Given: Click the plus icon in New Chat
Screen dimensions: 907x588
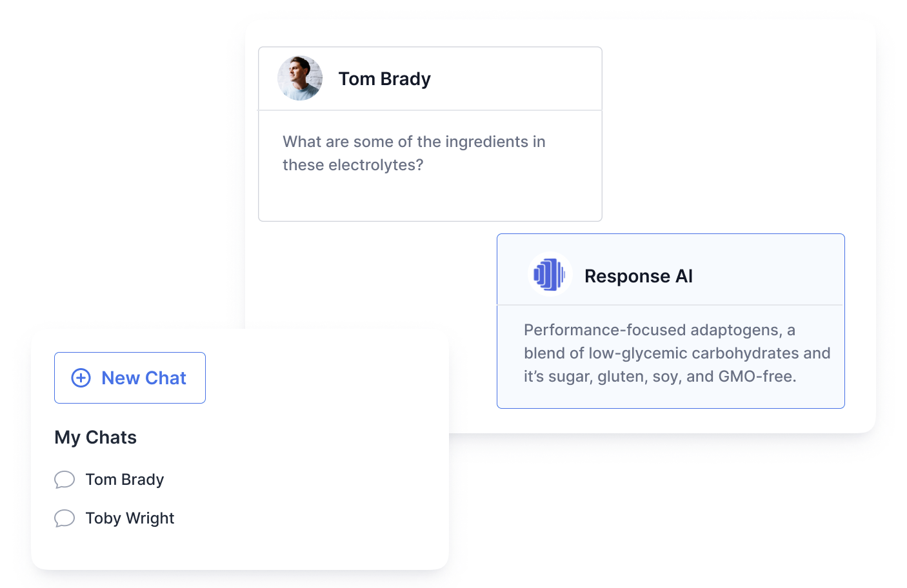Looking at the screenshot, I should click(81, 378).
